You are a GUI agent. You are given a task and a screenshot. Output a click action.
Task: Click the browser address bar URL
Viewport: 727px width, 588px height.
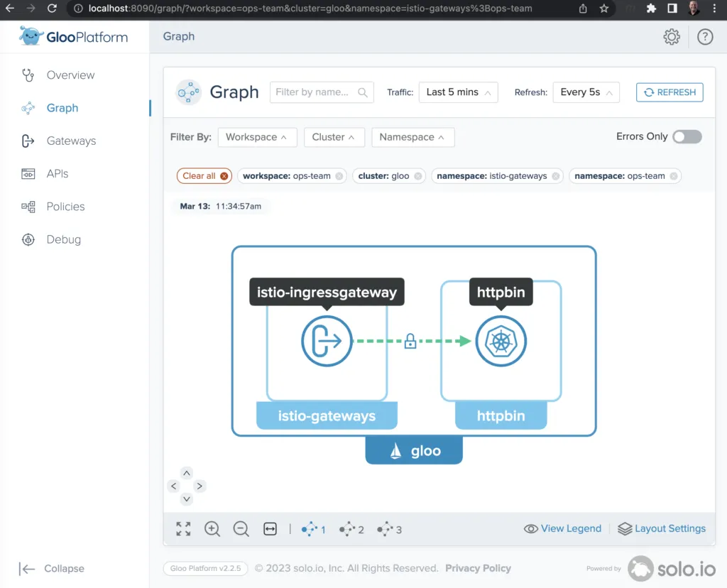pyautogui.click(x=310, y=9)
